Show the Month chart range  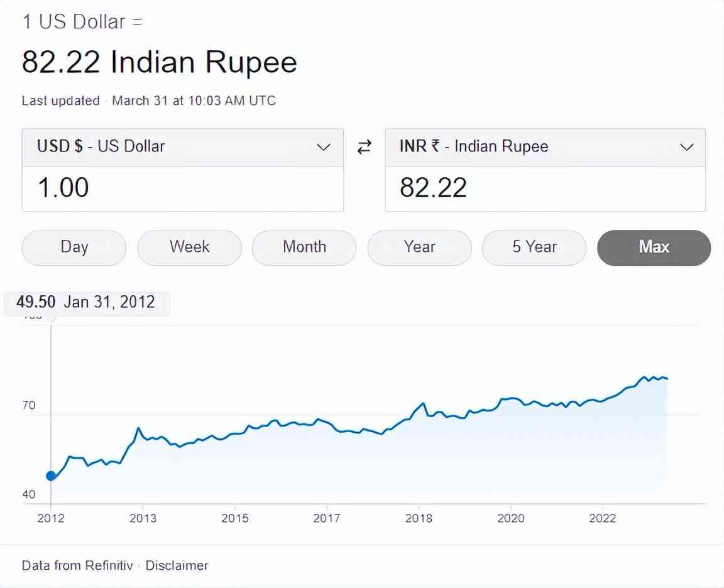tap(304, 247)
